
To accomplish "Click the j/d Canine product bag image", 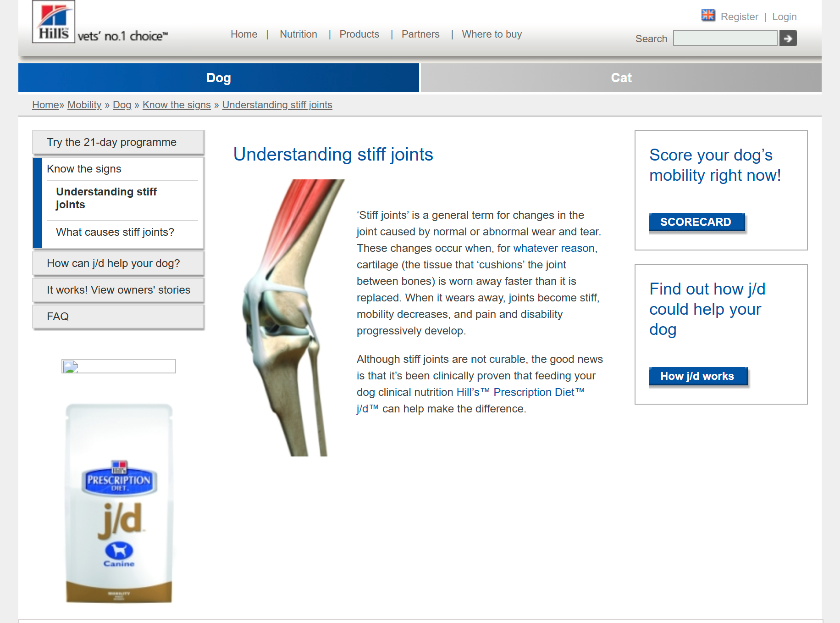I will coord(119,503).
